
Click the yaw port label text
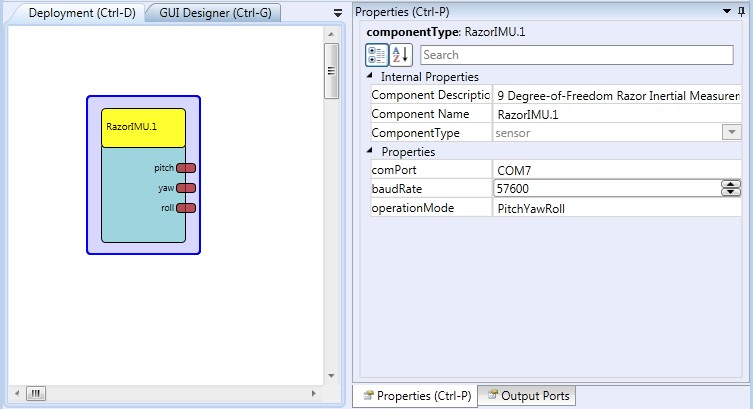(x=166, y=188)
